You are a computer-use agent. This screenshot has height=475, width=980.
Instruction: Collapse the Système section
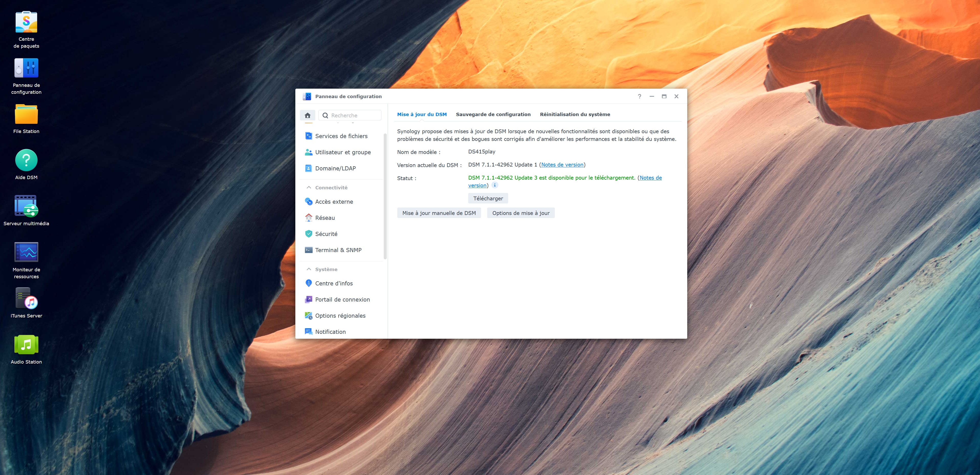309,269
